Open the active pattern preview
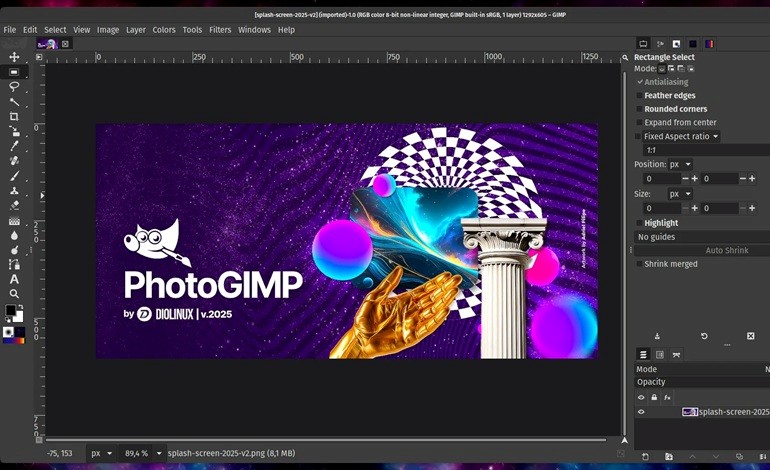This screenshot has height=470, width=770. (20, 332)
